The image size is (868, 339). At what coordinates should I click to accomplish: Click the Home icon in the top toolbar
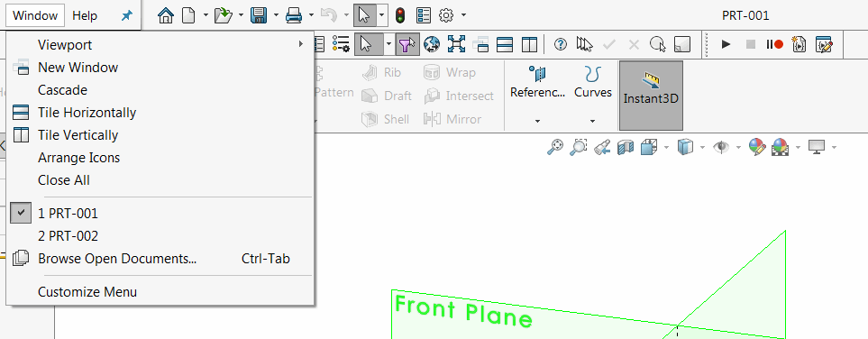click(165, 15)
